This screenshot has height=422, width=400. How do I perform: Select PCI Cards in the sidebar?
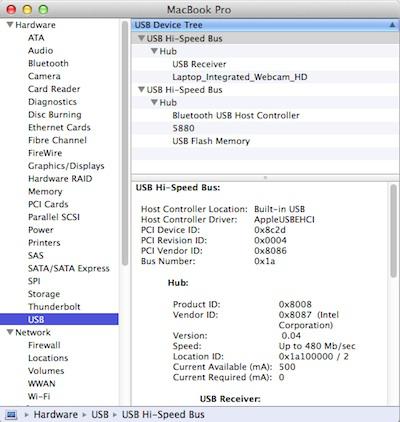(48, 204)
